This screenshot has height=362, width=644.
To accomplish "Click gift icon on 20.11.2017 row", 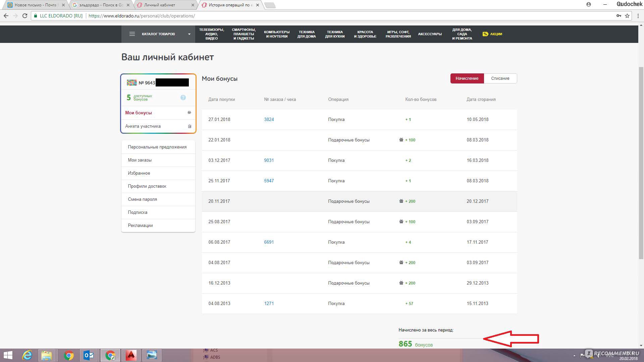I will tap(401, 201).
